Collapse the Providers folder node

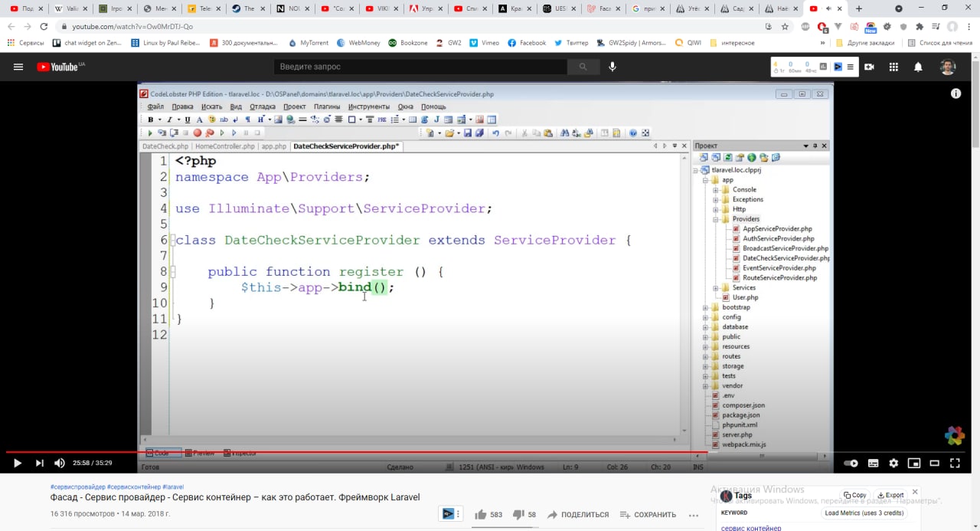point(716,219)
